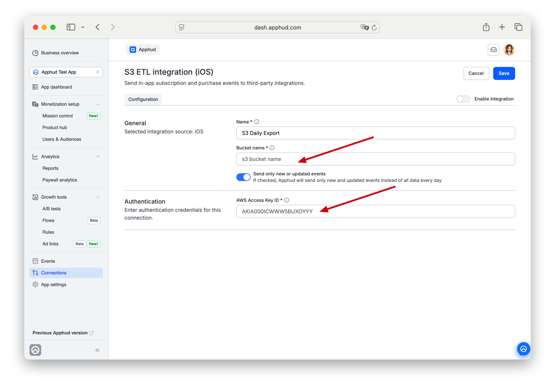Click the Growth tools icon
The image size is (555, 392).
(x=35, y=197)
